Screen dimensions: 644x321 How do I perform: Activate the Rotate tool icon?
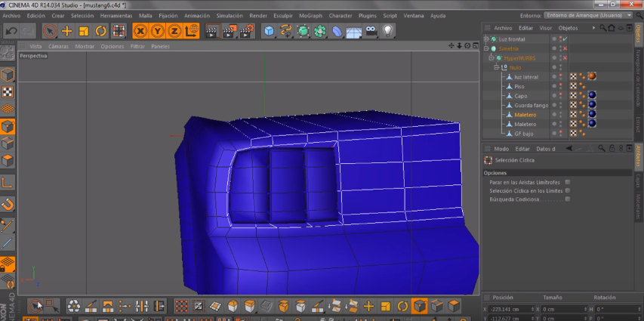(x=100, y=31)
